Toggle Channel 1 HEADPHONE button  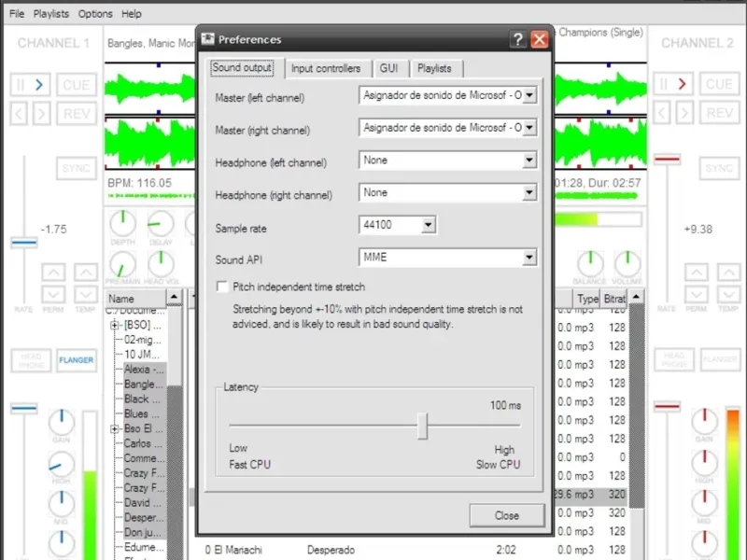pos(31,360)
